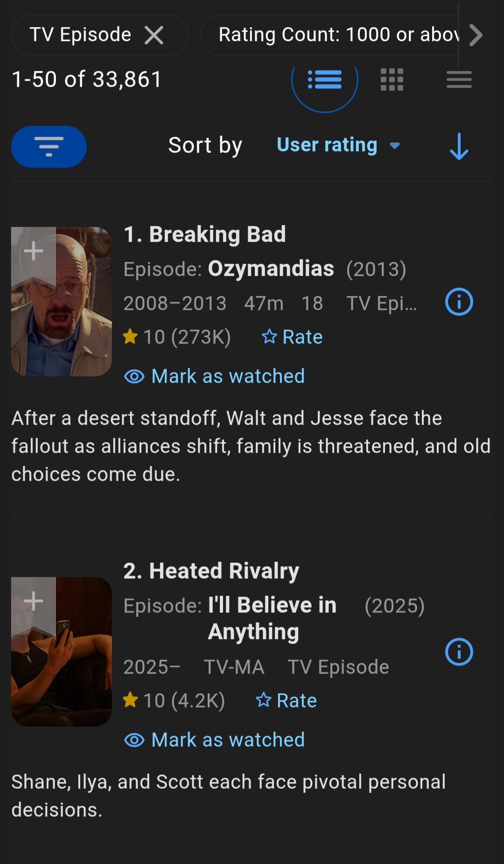Image resolution: width=504 pixels, height=864 pixels.
Task: Remove the TV Episode filter chip
Action: 154,35
